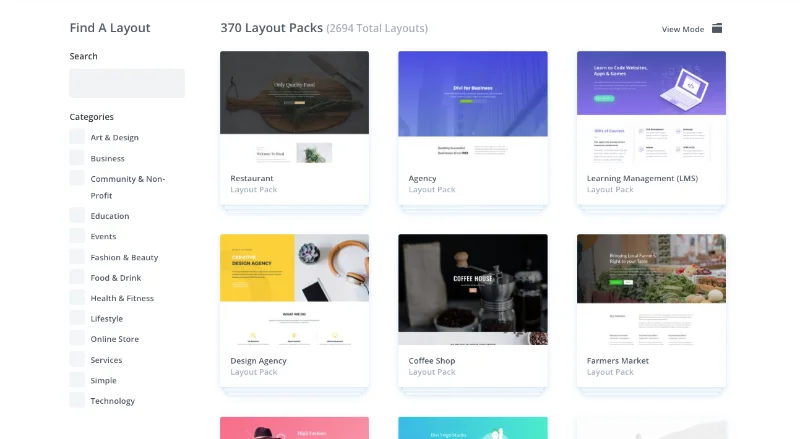800x439 pixels.
Task: Click the Farmers Market title text
Action: (x=617, y=361)
